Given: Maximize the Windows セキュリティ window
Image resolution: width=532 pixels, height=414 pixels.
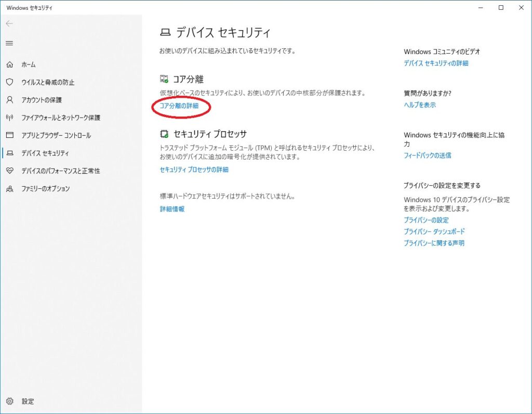Looking at the screenshot, I should tap(501, 7).
